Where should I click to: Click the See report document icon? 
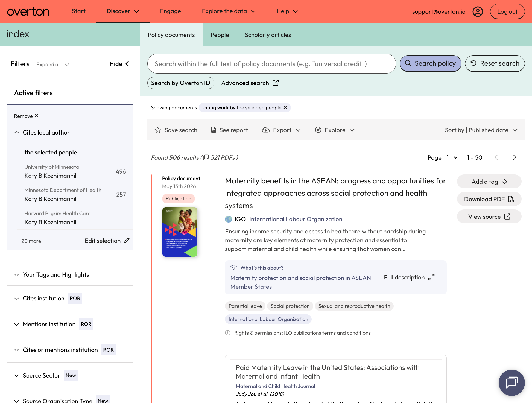(x=214, y=130)
